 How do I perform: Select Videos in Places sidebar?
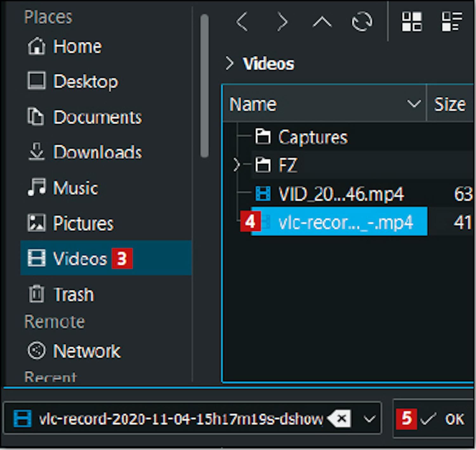tap(79, 258)
